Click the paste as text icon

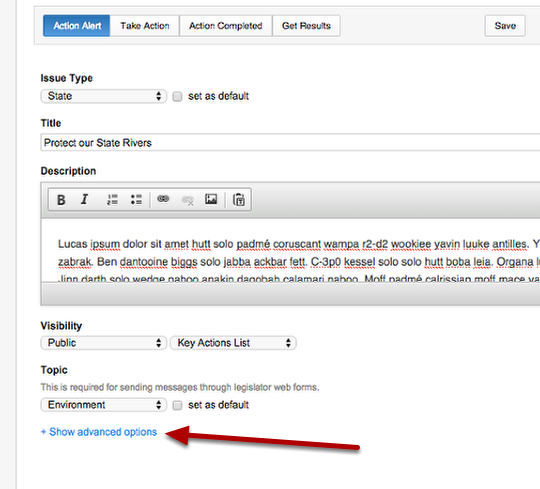(239, 200)
